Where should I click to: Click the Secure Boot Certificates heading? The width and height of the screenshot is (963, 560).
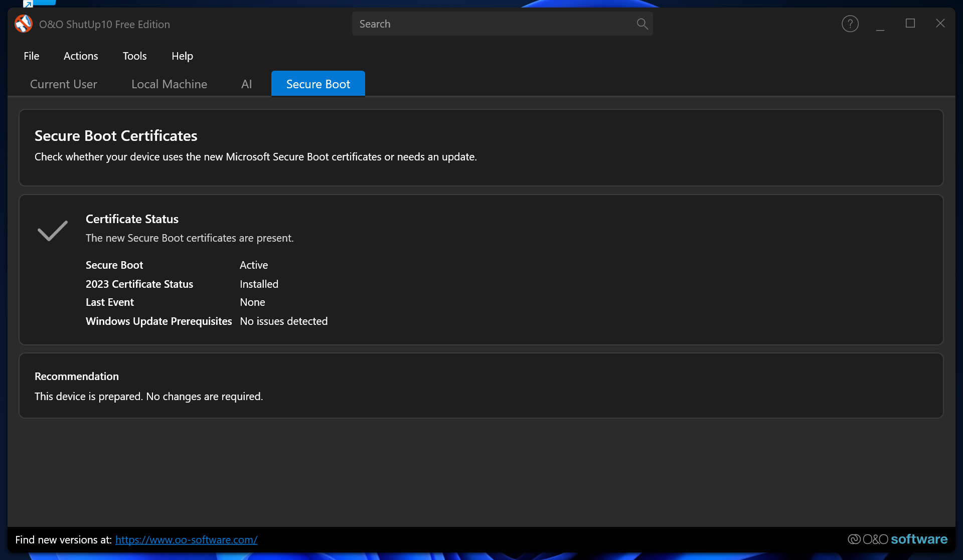click(x=116, y=135)
